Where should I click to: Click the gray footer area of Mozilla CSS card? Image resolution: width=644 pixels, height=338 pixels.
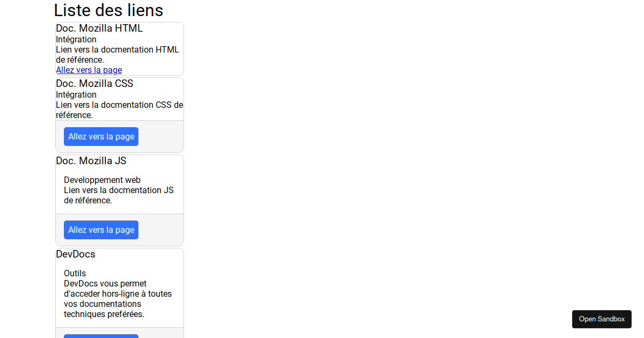pos(160,137)
